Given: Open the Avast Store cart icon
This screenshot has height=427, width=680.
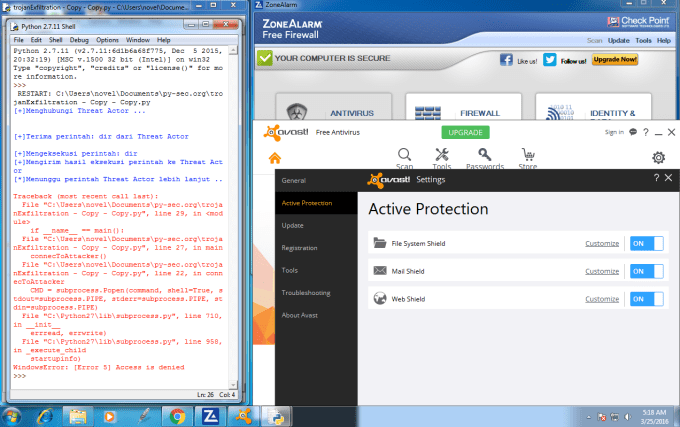Looking at the screenshot, I should [x=527, y=155].
